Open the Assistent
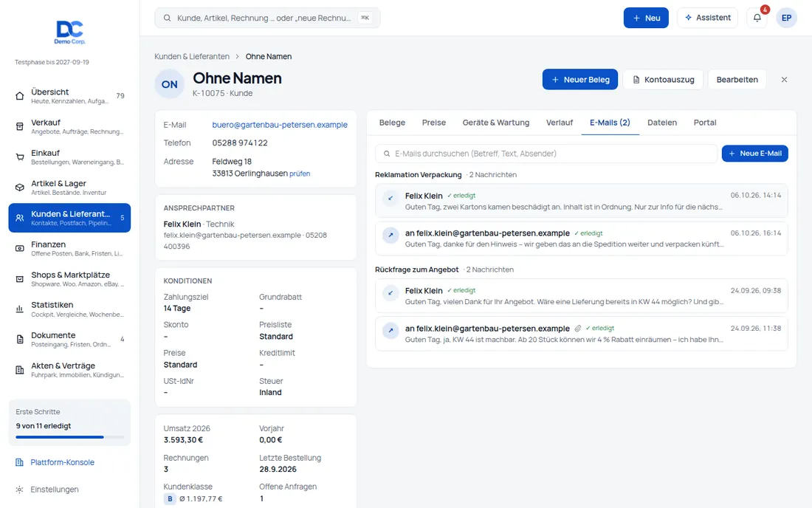The width and height of the screenshot is (812, 508). [x=707, y=18]
